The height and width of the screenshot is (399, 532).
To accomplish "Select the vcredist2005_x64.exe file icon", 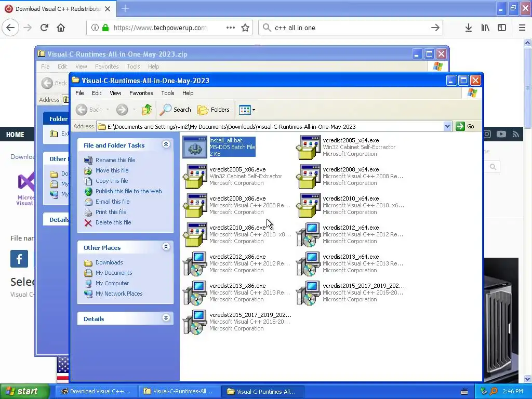I will click(308, 147).
